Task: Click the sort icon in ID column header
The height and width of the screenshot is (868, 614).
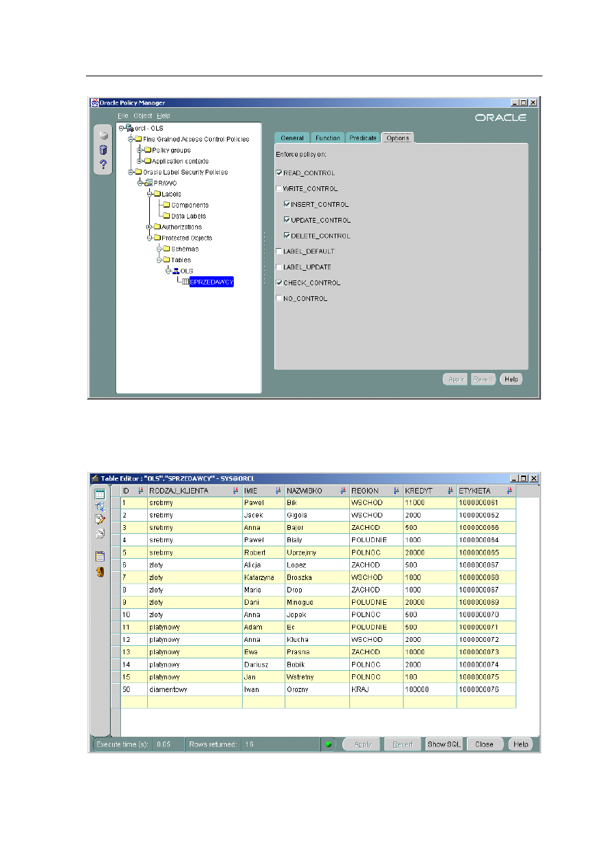Action: [141, 491]
